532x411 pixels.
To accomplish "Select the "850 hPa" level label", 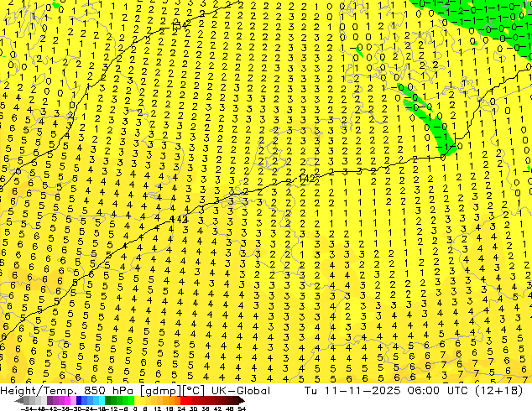I will pyautogui.click(x=107, y=391).
